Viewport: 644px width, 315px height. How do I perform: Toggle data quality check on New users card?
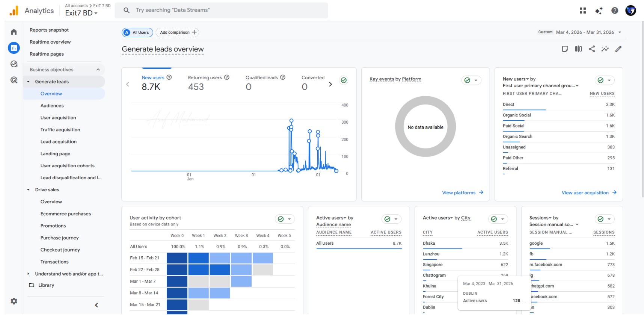pos(344,80)
